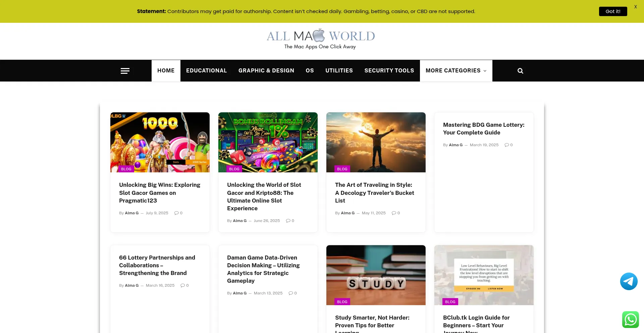Open Study Smarter, Not Harder article
Image resolution: width=644 pixels, height=333 pixels.
tap(372, 324)
